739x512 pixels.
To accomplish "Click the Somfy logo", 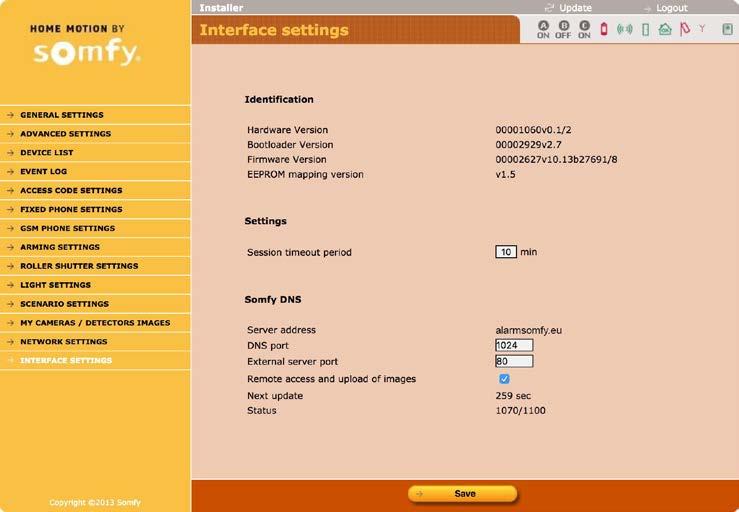I will tap(86, 52).
